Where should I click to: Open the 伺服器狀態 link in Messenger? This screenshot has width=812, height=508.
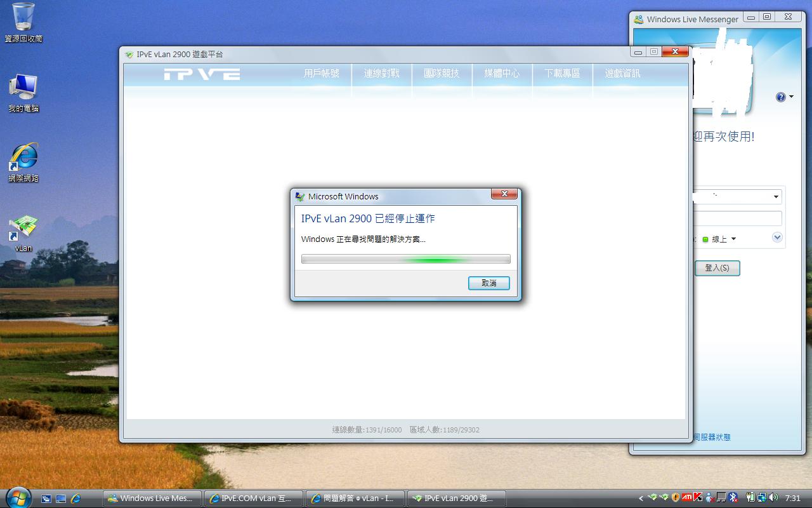point(712,438)
